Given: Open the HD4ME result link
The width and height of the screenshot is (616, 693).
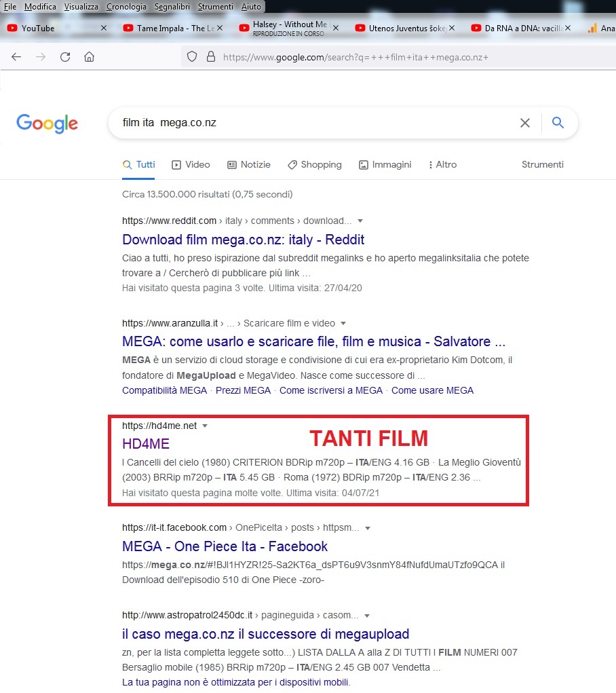Looking at the screenshot, I should (146, 444).
